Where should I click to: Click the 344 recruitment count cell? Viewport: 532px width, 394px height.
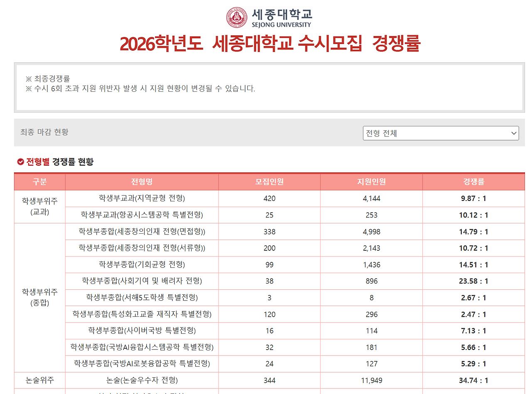(269, 380)
